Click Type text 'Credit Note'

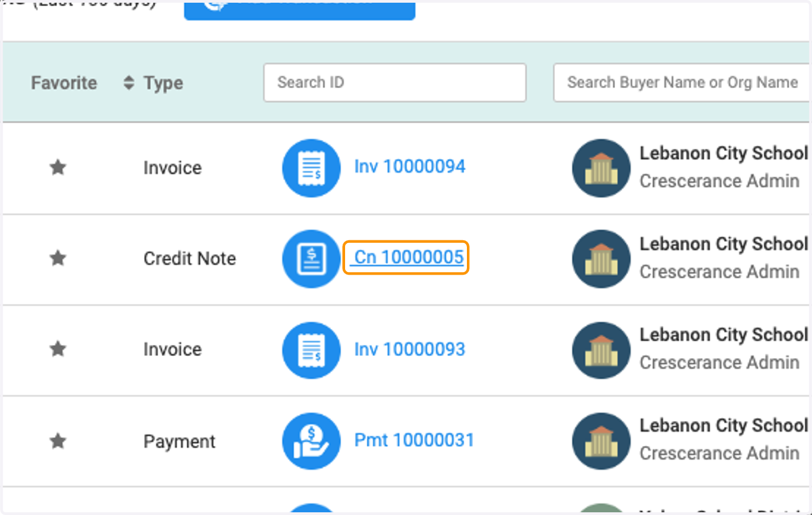tap(189, 259)
